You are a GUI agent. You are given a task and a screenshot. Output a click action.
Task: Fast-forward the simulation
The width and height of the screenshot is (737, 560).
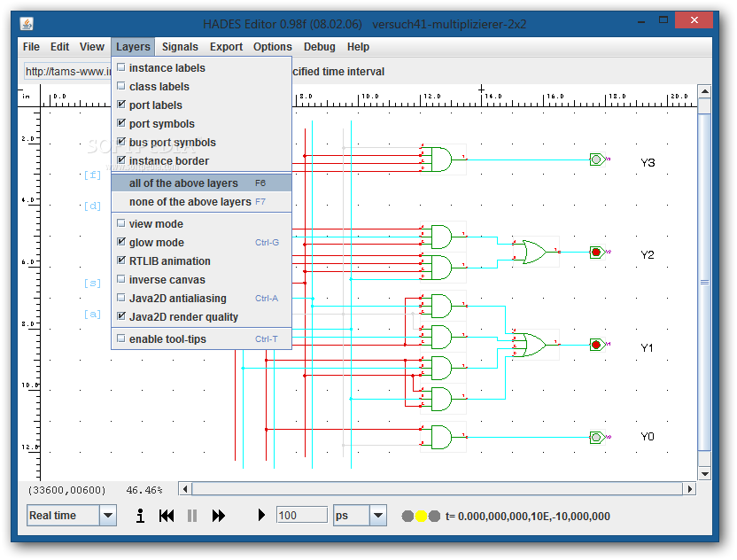point(219,516)
